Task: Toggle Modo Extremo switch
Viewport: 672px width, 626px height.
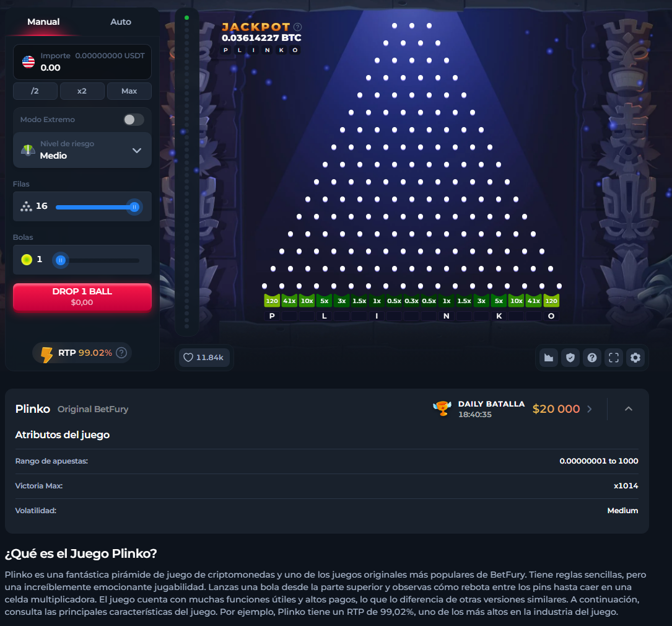Action: point(134,120)
